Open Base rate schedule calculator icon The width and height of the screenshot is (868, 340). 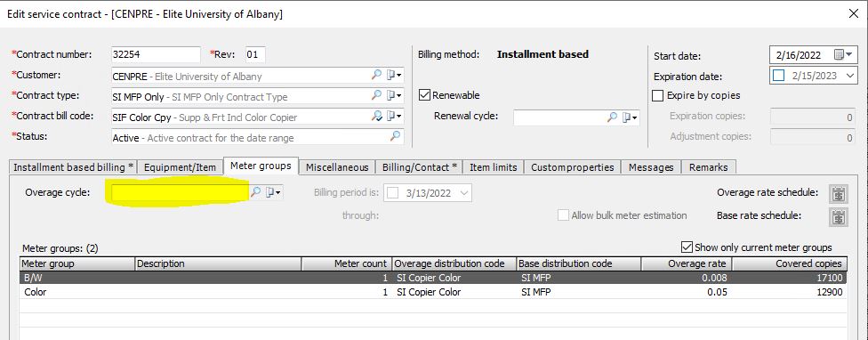click(x=838, y=217)
